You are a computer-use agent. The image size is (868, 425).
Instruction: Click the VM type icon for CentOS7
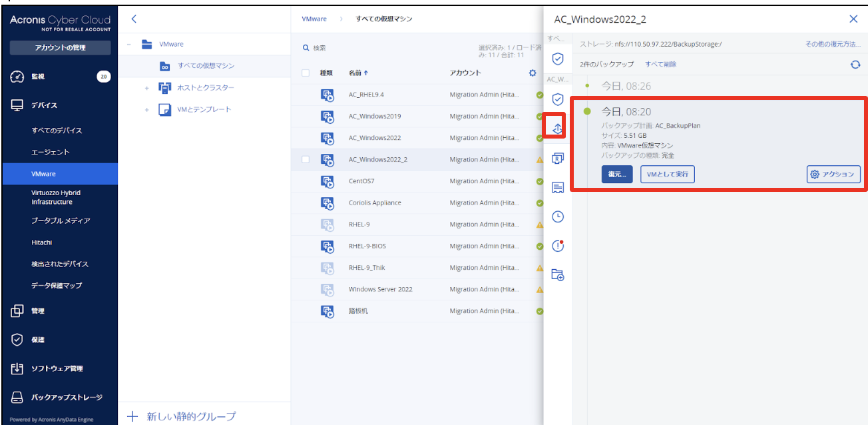[327, 181]
